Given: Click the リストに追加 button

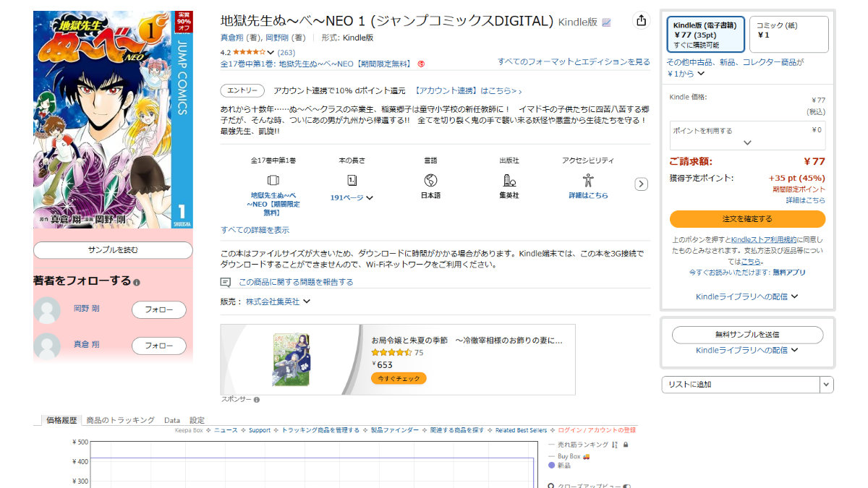Looking at the screenshot, I should (x=741, y=385).
